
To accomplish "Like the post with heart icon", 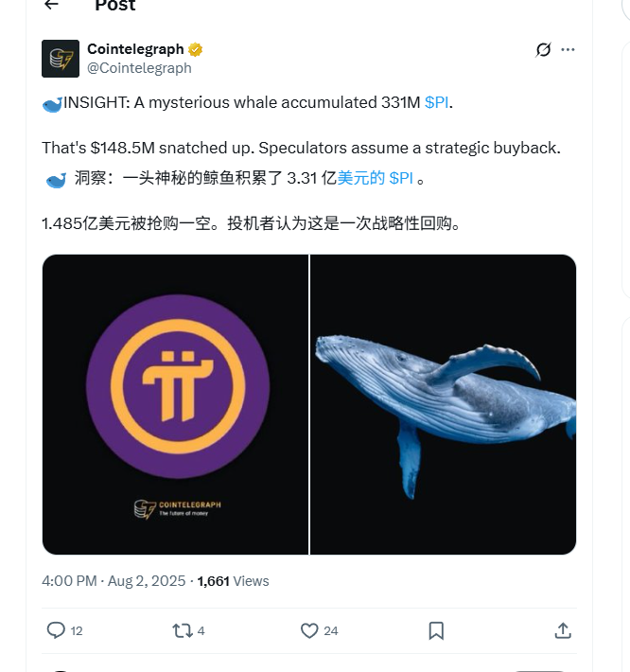I will coord(309,631).
